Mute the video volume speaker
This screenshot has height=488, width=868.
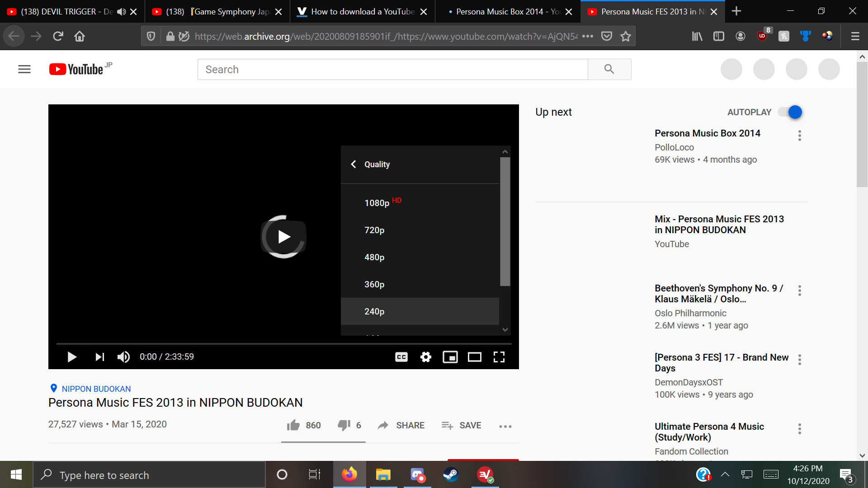pos(123,357)
